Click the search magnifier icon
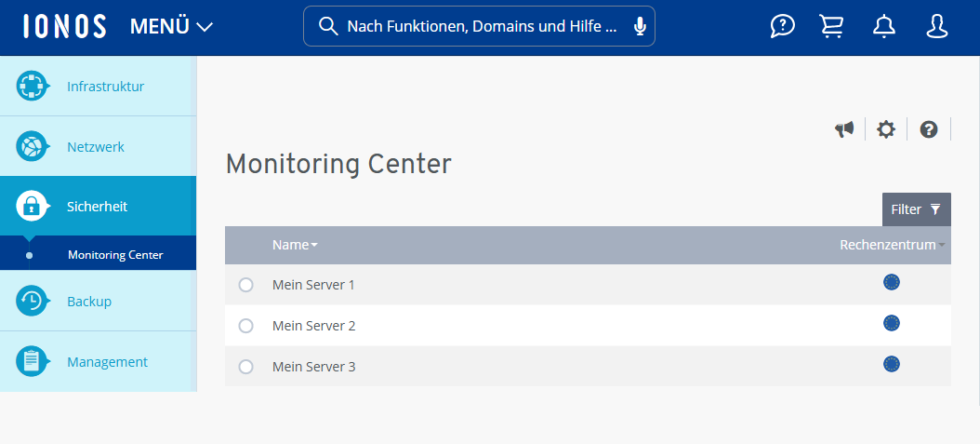This screenshot has width=980, height=444. (328, 26)
